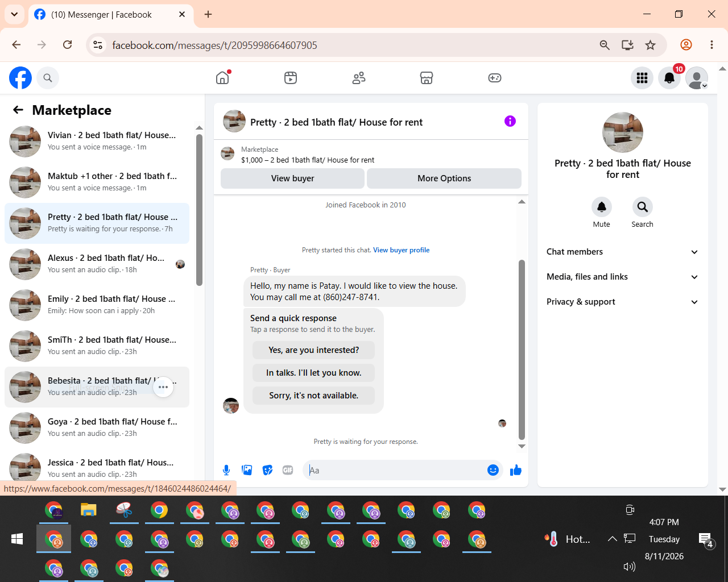Open the Facebook search icon
The height and width of the screenshot is (582, 728).
[x=48, y=78]
